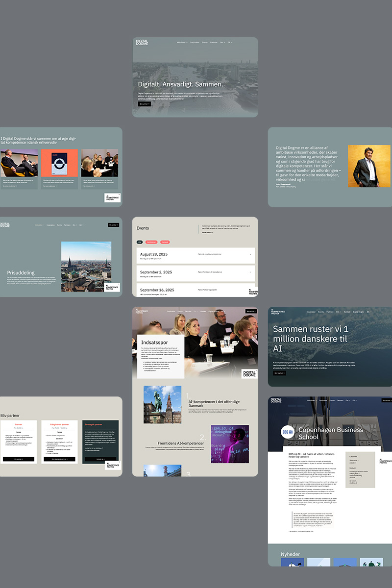Viewport: 392px width, 588px height.
Task: Select Events in the top hero navigation bar
Action: [205, 43]
